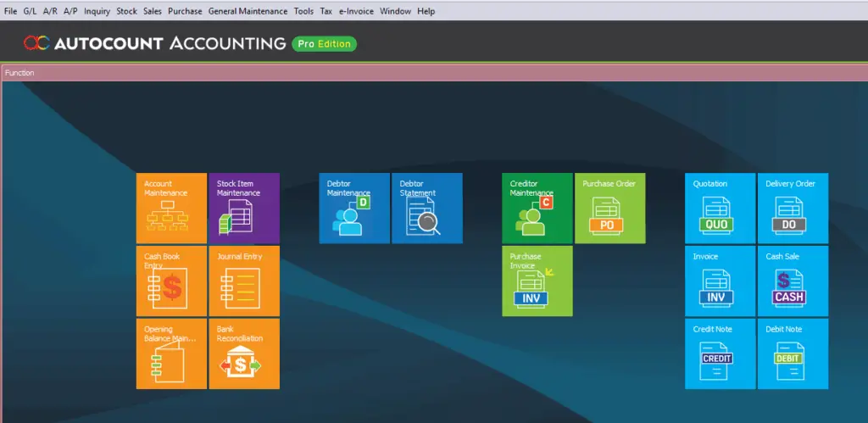Open the Cash Sale tile
The width and height of the screenshot is (868, 423).
(x=793, y=281)
